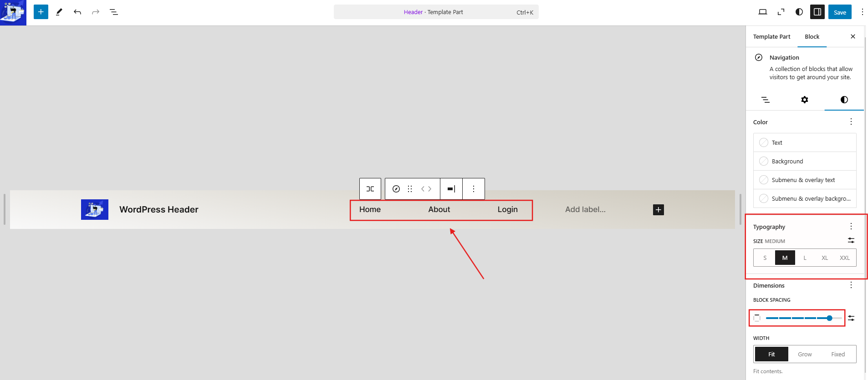Select the WordPress Header site title
The height and width of the screenshot is (380, 868).
tap(159, 210)
